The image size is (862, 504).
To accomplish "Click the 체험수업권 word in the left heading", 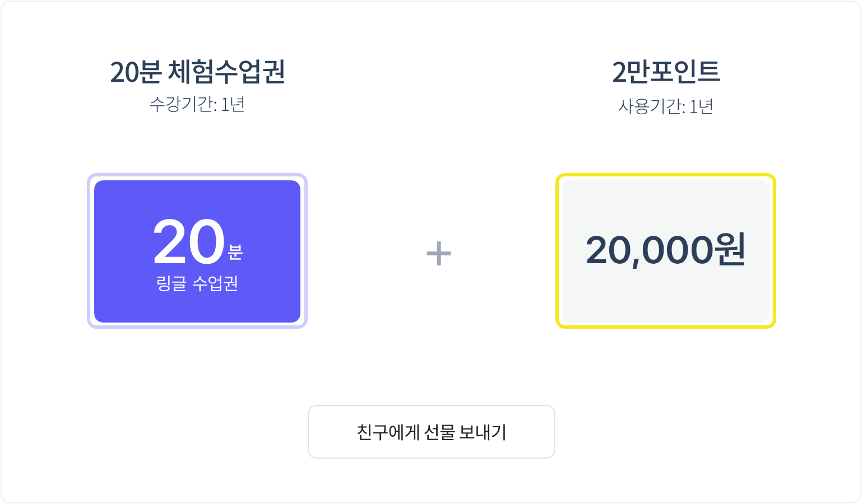I will point(227,72).
